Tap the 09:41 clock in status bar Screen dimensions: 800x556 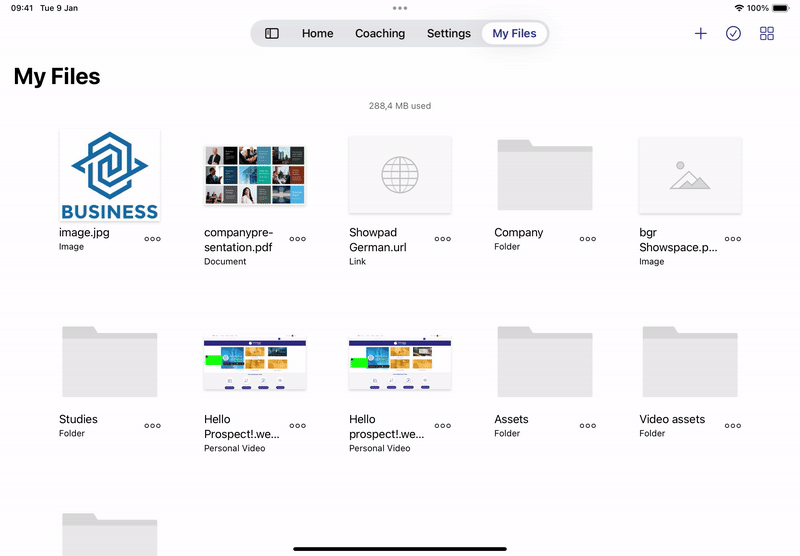pos(22,8)
